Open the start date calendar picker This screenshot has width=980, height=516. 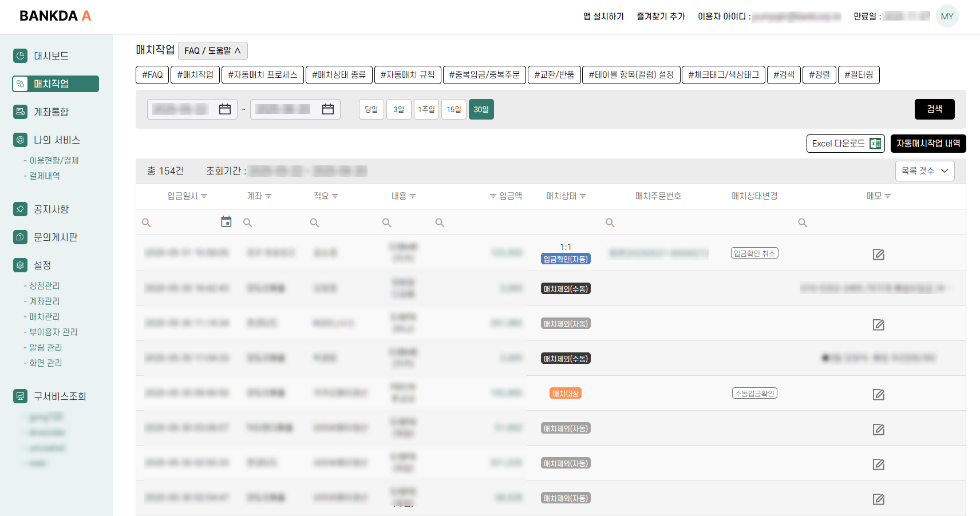225,109
